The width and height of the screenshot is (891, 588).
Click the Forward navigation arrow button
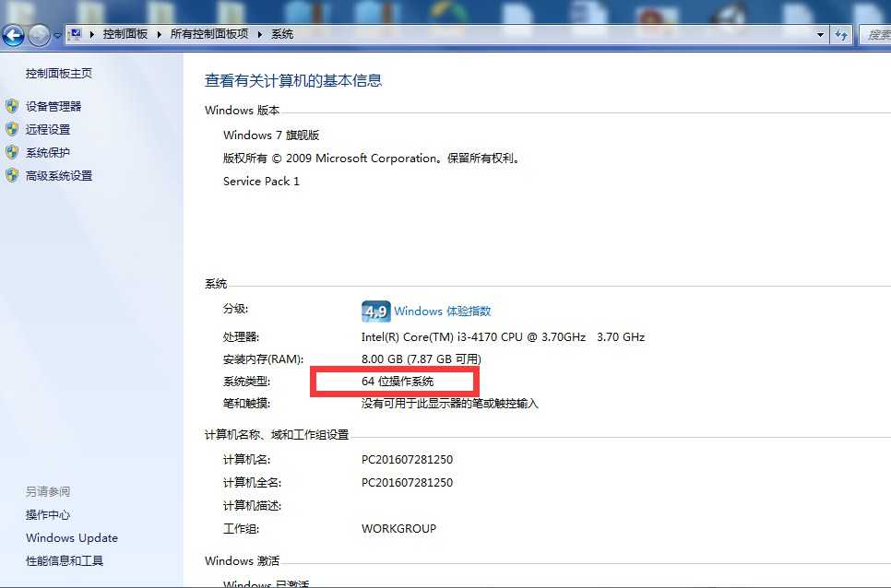[x=39, y=35]
